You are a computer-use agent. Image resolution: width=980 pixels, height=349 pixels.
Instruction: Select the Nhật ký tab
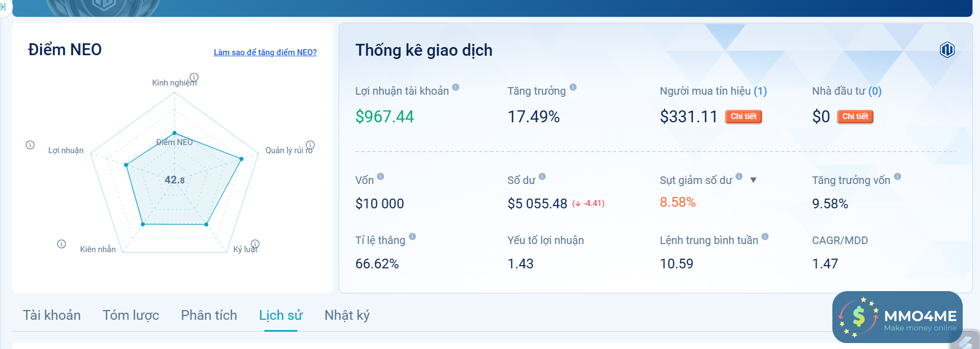coord(347,315)
